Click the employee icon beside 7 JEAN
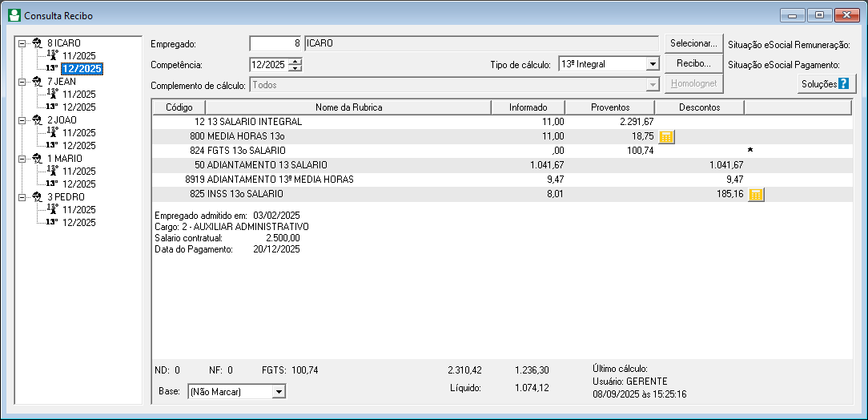 click(38, 82)
